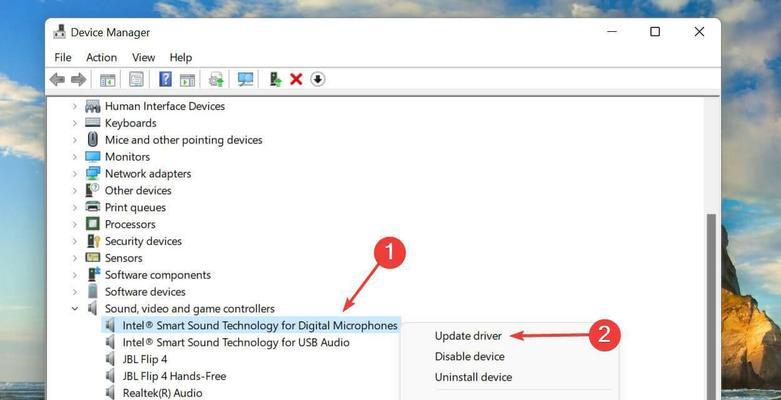781x400 pixels.
Task: Click the computer tower with green arrow icon
Action: pos(275,79)
